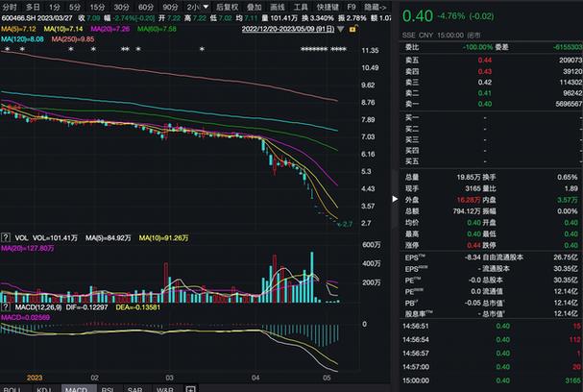
Task: Click the 总额 794.12万 turnover value
Action: point(467,211)
